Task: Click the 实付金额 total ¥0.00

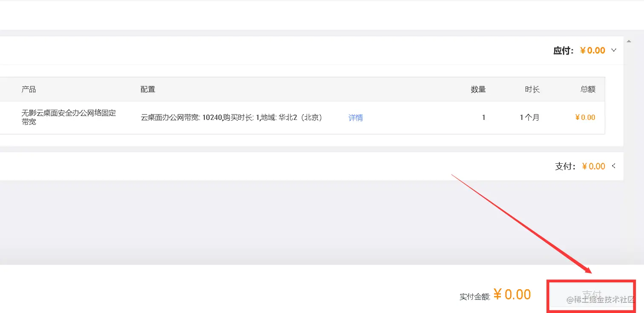Action: pyautogui.click(x=512, y=294)
